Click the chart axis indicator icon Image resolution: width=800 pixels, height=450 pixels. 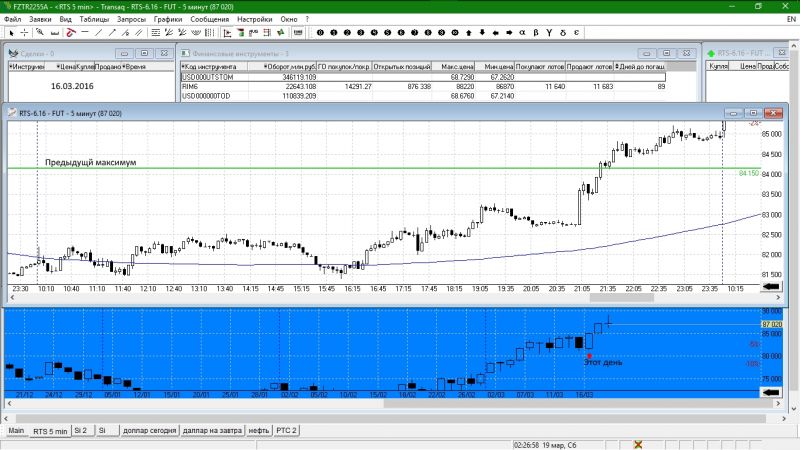[228, 33]
